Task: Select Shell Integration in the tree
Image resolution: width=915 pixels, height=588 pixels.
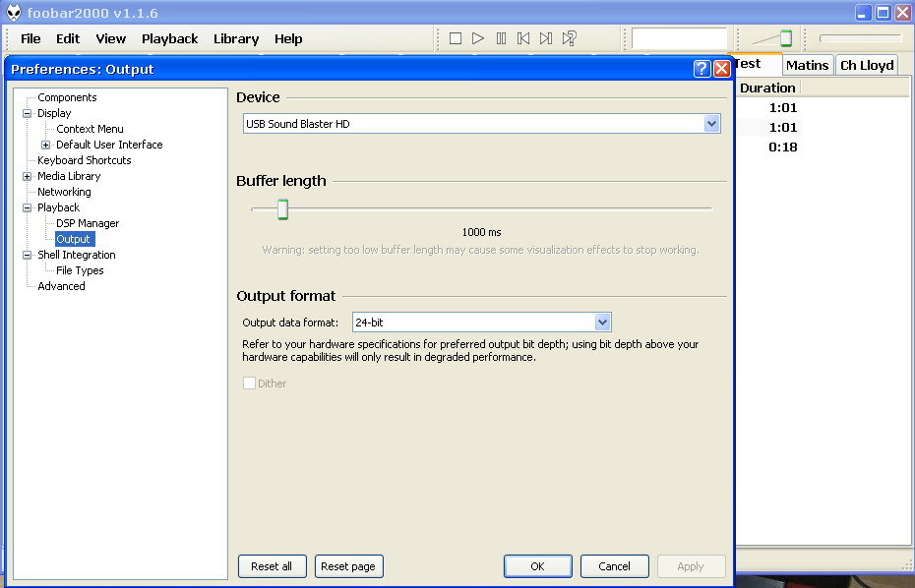Action: (x=77, y=255)
